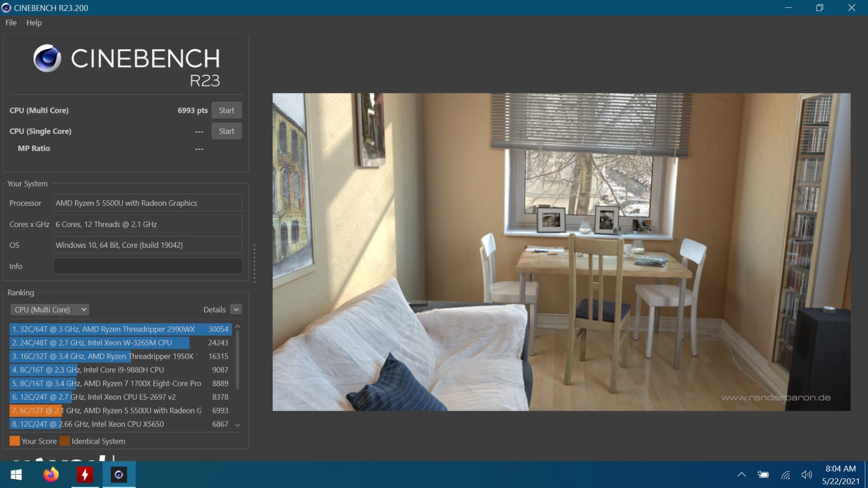Click the Cinebench title bar app icon
This screenshot has width=868, height=488.
tap(7, 8)
